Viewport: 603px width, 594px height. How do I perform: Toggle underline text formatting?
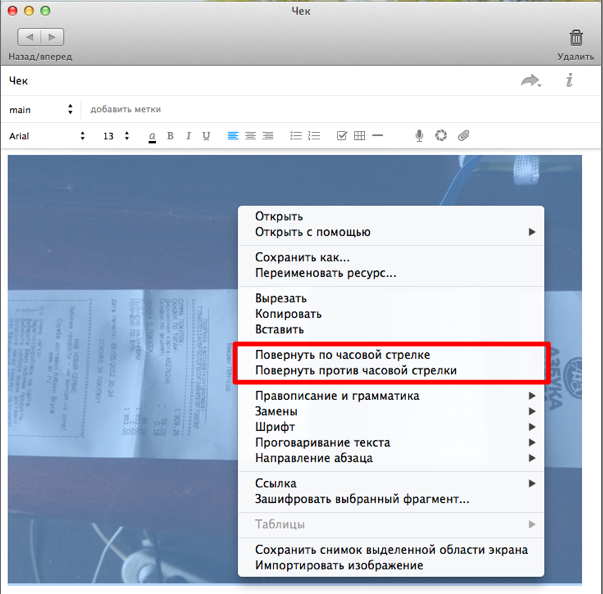pos(206,136)
